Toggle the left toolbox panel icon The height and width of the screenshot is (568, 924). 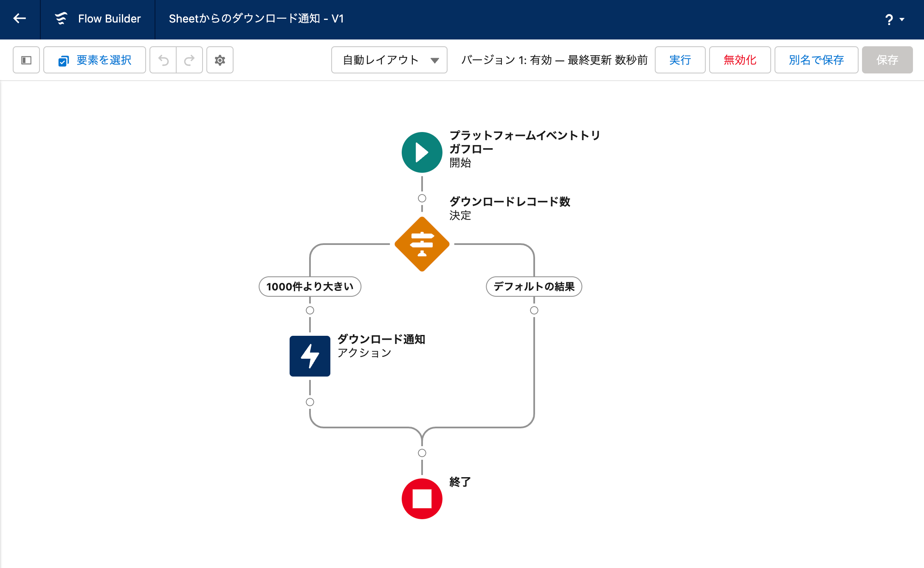pos(26,60)
